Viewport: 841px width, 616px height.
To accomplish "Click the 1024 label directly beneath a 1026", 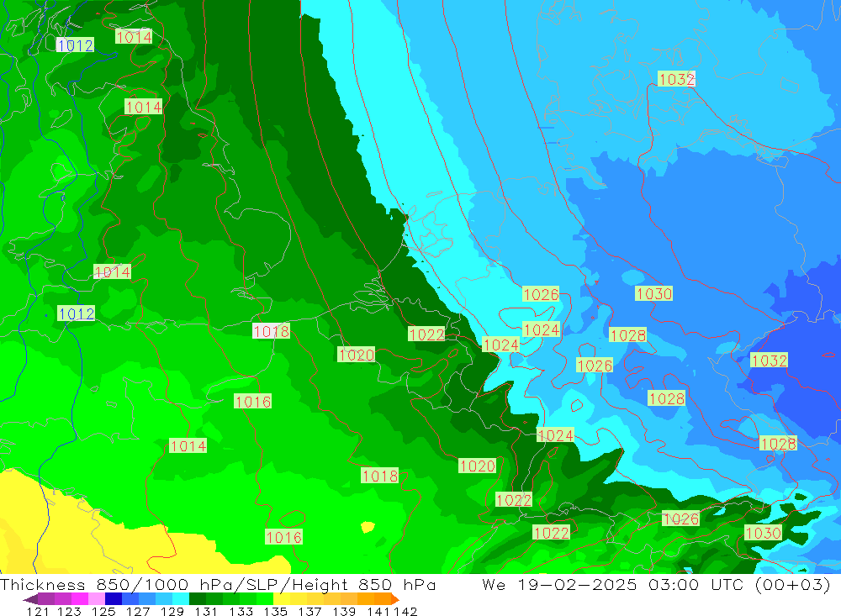I will coord(541,329).
